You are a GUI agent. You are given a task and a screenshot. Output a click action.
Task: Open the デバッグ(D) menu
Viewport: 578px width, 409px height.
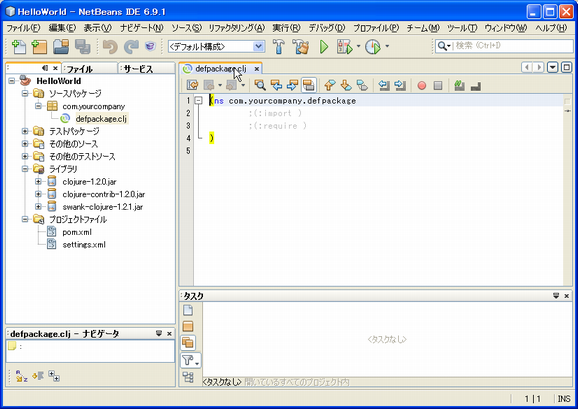[x=327, y=28]
